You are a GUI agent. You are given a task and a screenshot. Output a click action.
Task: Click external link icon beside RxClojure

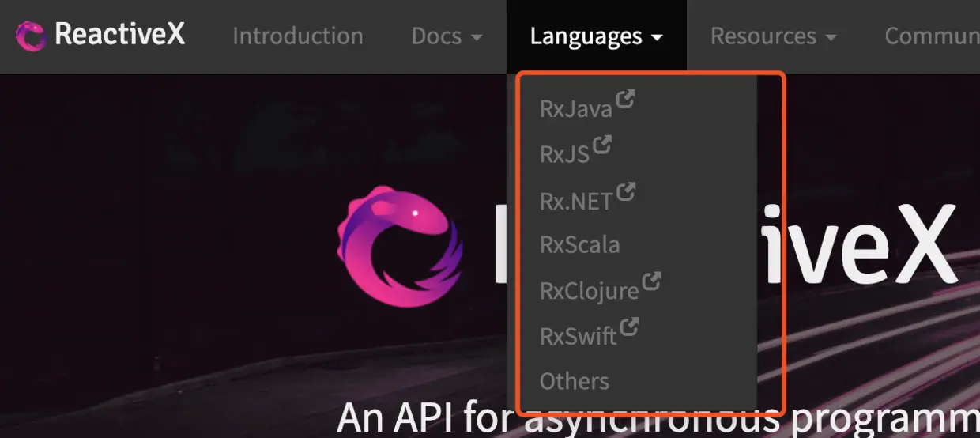click(x=651, y=281)
